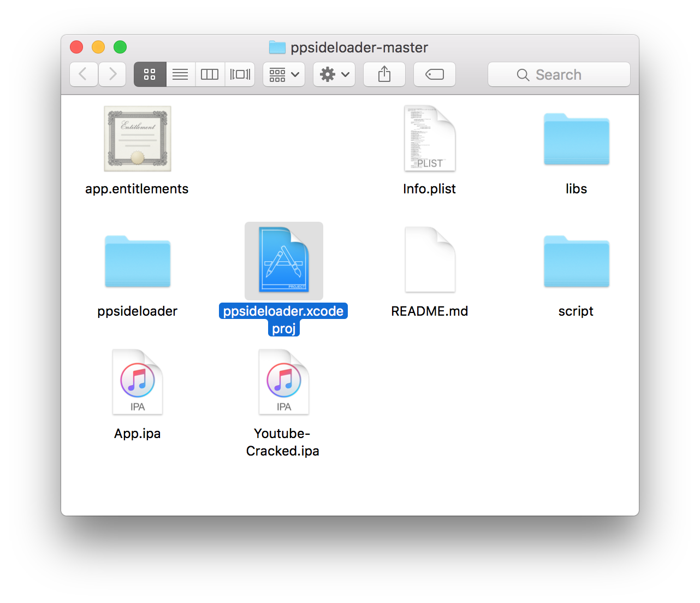The width and height of the screenshot is (700, 603).
Task: Click the ppsideloader.xcodeproj name label
Action: pyautogui.click(x=283, y=320)
